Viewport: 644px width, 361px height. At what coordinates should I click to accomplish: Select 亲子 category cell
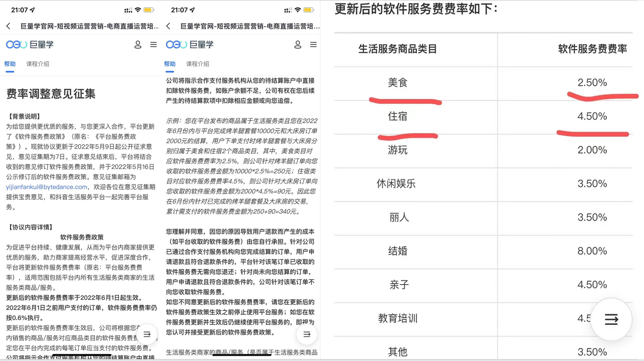(x=399, y=285)
